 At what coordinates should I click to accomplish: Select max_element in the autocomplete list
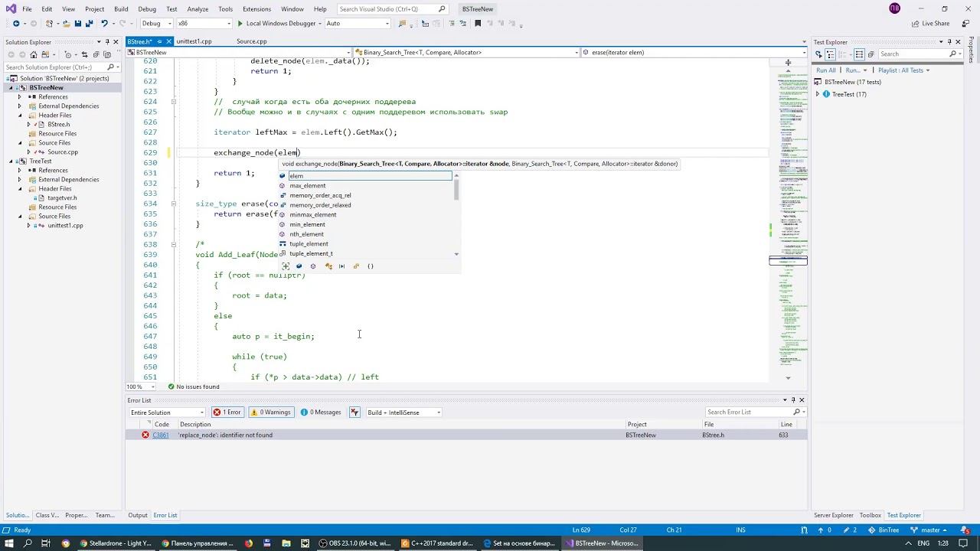pyautogui.click(x=308, y=186)
